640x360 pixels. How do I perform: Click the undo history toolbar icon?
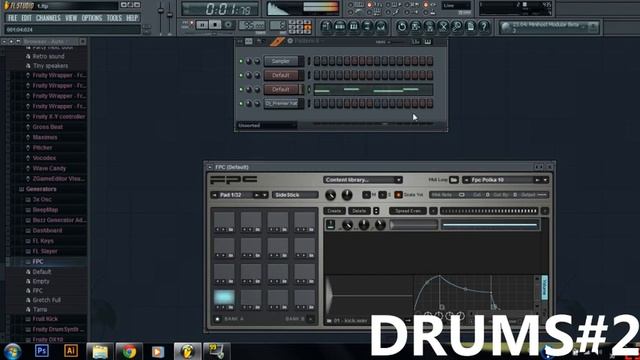402,27
